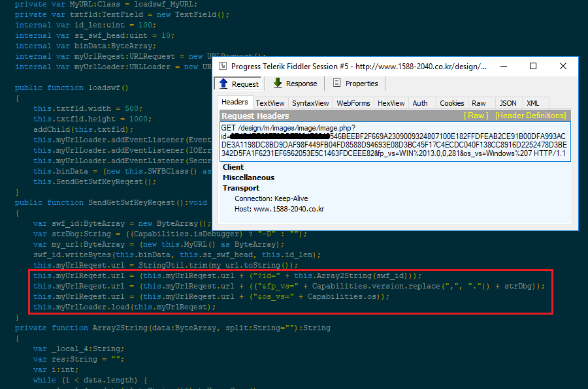Click 'swf_id.writeBytes' code line
588x389 pixels.
click(177, 255)
